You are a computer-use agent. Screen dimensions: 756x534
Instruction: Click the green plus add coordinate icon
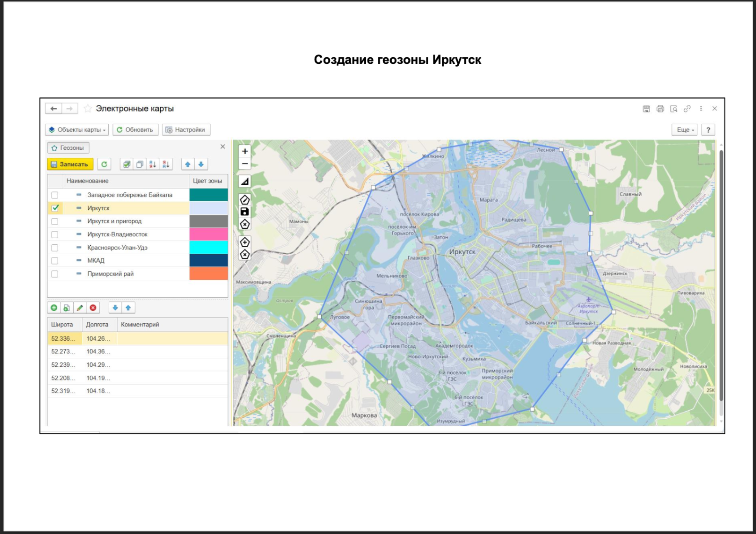pos(54,308)
